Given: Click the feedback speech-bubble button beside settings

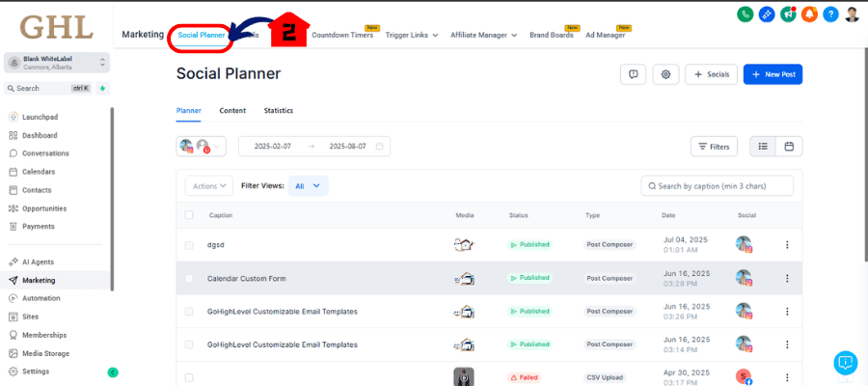Looking at the screenshot, I should pos(634,74).
